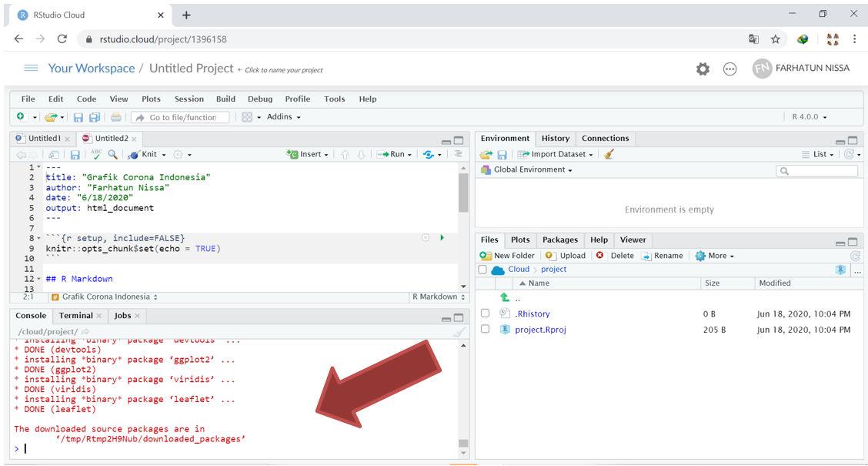Open the R 4.0.0 version dropdown
Image resolution: width=868 pixels, height=466 pixels.
809,117
